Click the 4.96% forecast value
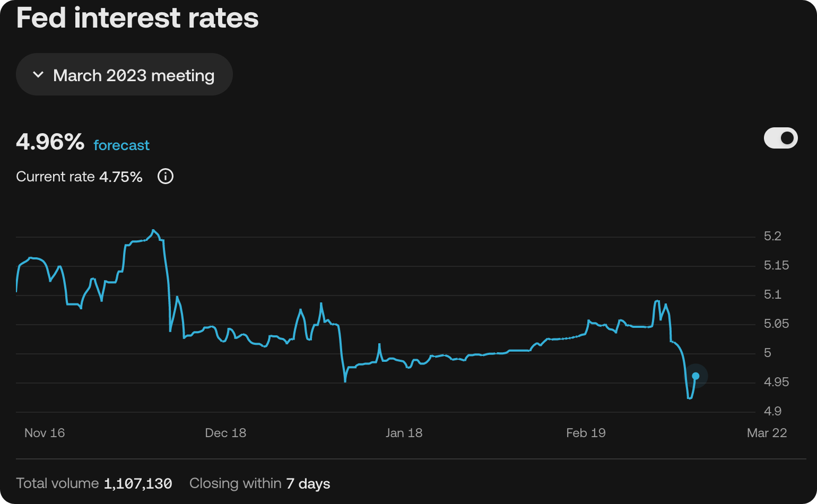The width and height of the screenshot is (817, 504). (50, 142)
